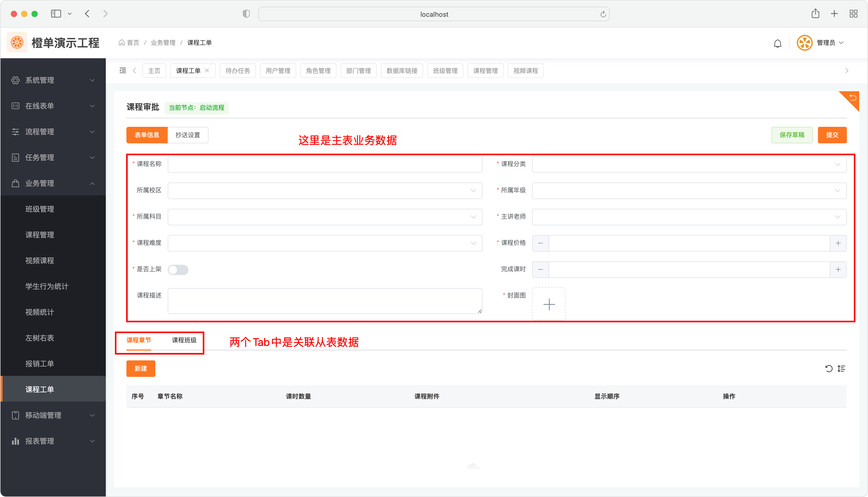The image size is (868, 497).
Task: Expand the 任务管理 sidebar menu
Action: pyautogui.click(x=53, y=157)
